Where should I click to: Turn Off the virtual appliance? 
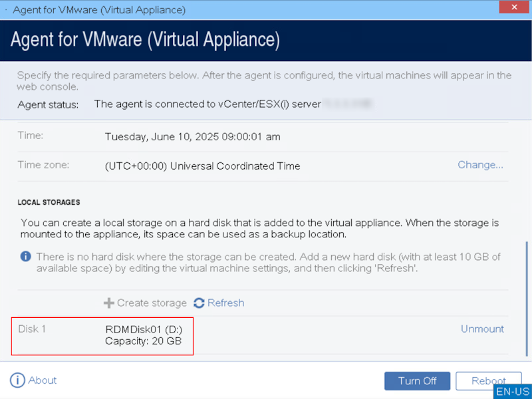tap(417, 380)
